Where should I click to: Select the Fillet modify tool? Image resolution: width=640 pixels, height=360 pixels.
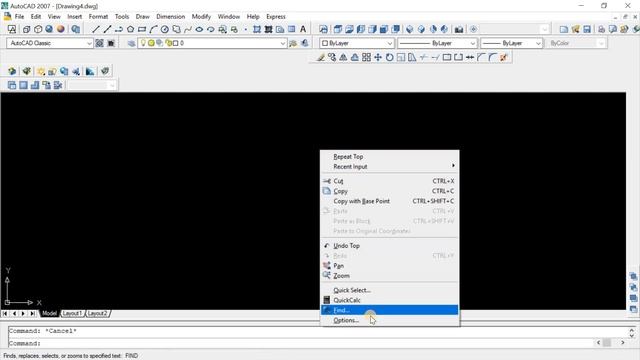pyautogui.click(x=492, y=58)
